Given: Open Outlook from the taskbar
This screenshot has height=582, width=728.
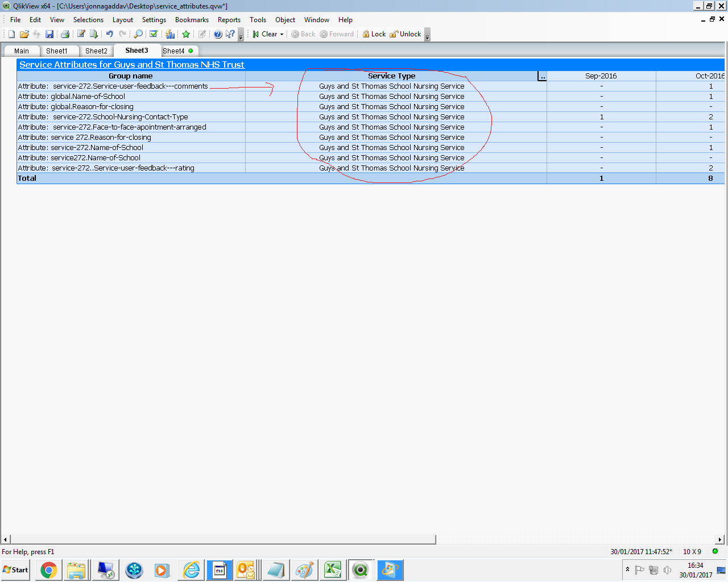Looking at the screenshot, I should [246, 570].
